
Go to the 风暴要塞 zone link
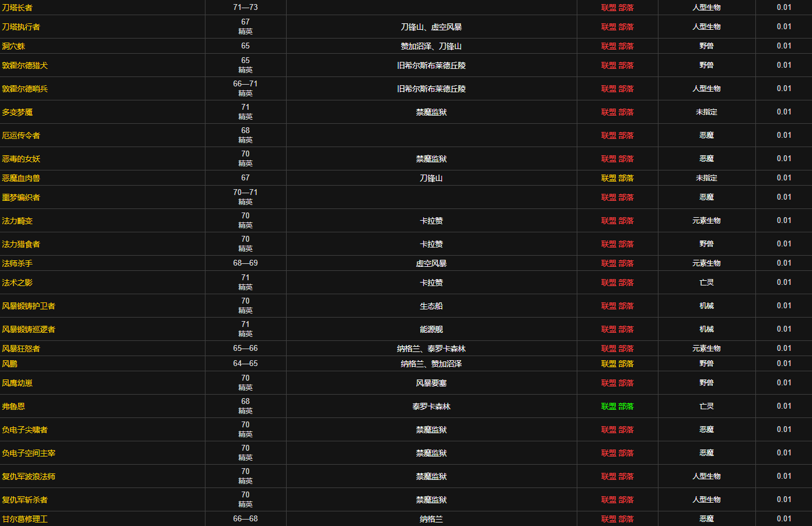[x=431, y=383]
